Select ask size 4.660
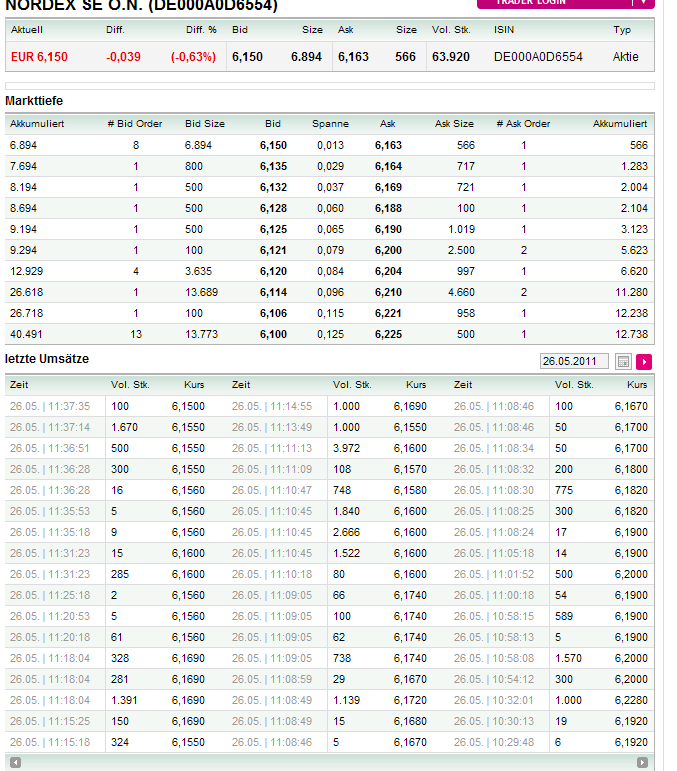Viewport: 677px width, 771px height. (461, 293)
